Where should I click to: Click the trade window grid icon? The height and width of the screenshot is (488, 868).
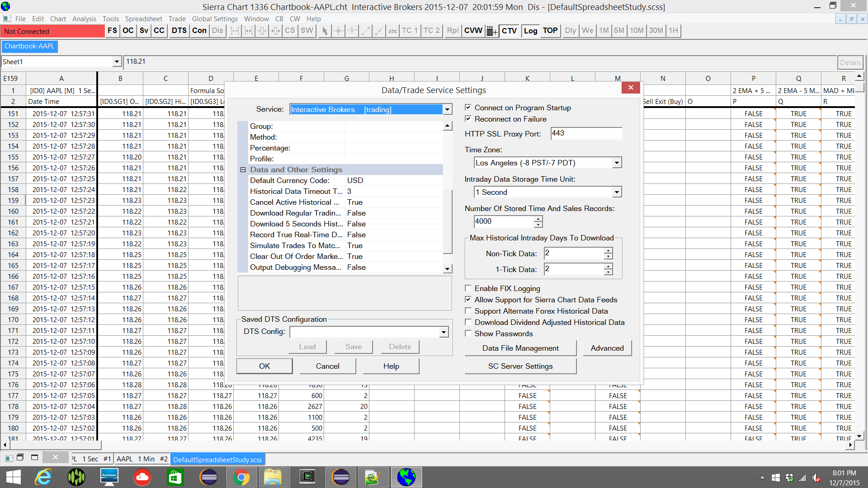click(x=492, y=31)
